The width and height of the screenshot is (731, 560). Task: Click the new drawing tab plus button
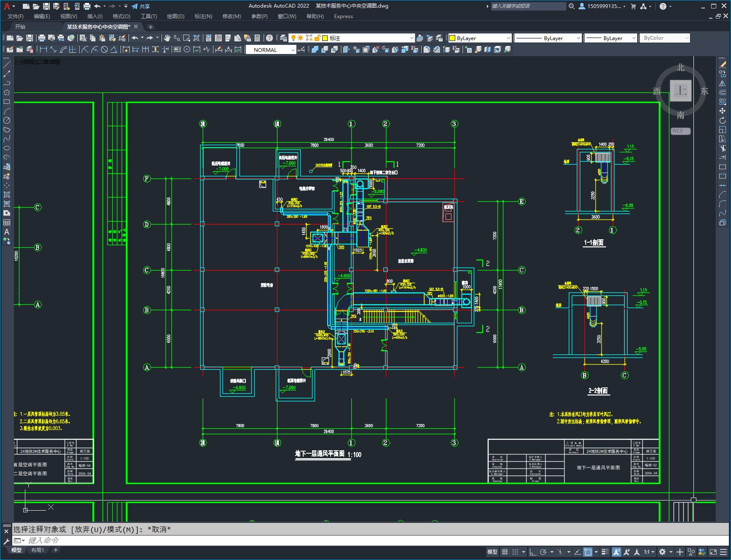point(150,27)
